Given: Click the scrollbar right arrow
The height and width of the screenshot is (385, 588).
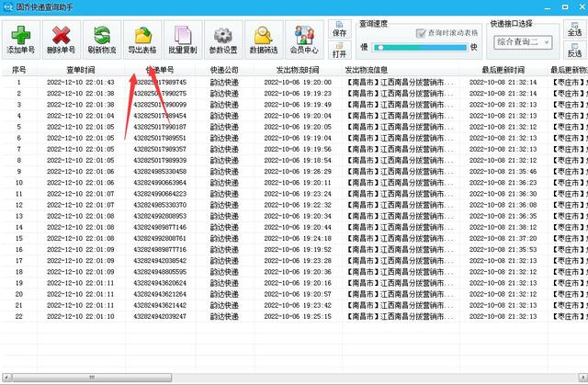Looking at the screenshot, I should [582, 377].
